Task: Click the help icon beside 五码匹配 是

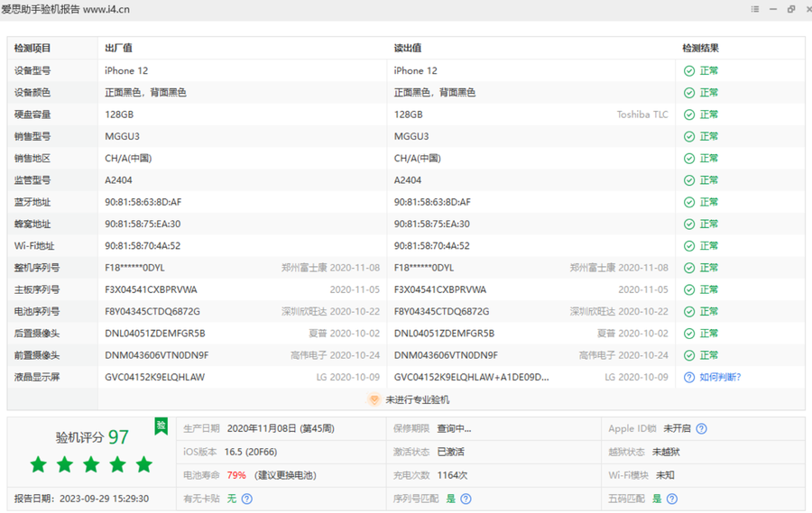Action: [x=671, y=499]
